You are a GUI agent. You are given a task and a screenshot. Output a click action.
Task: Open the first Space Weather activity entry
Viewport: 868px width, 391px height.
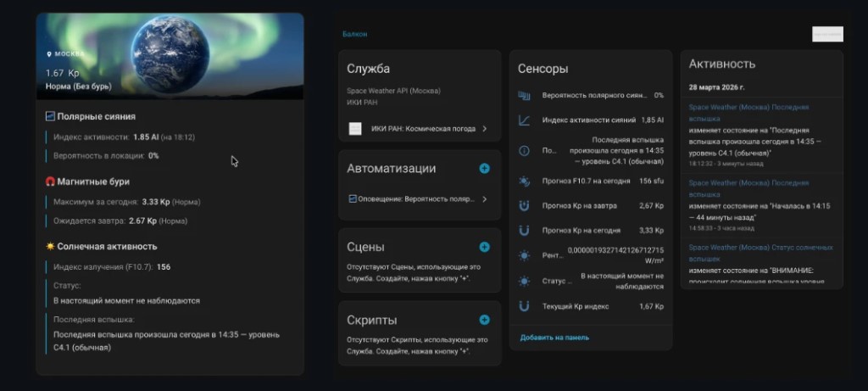pyautogui.click(x=748, y=113)
